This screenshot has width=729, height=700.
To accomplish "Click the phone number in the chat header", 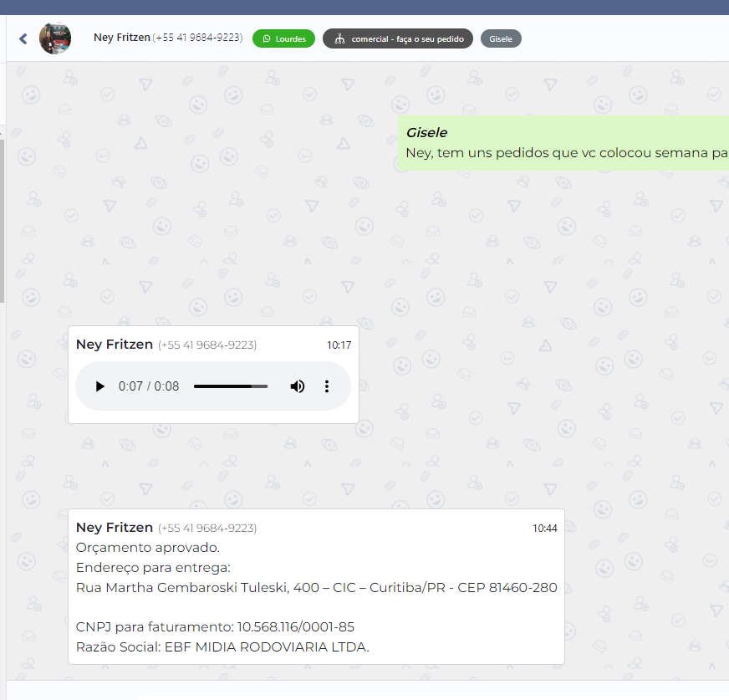I will (197, 38).
